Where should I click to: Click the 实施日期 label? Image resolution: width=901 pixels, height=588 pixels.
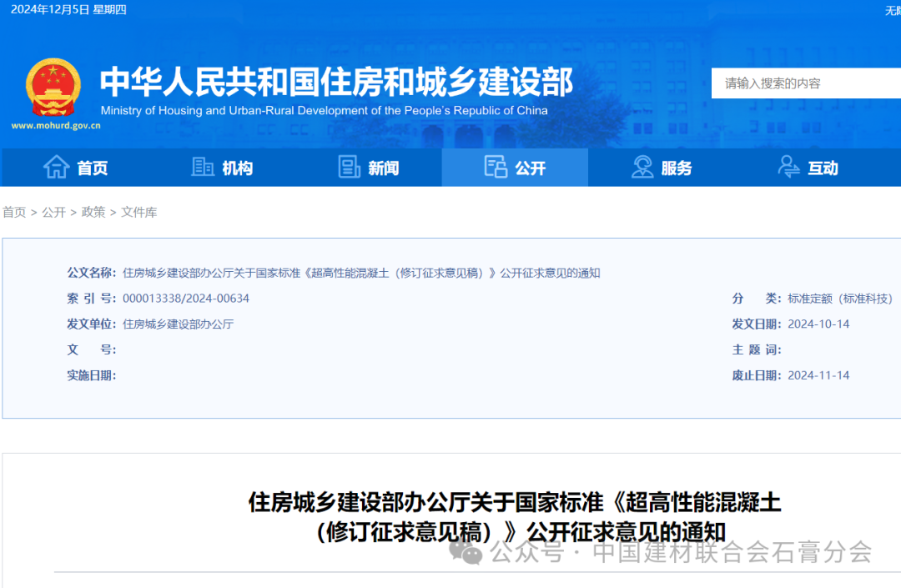[x=92, y=375]
